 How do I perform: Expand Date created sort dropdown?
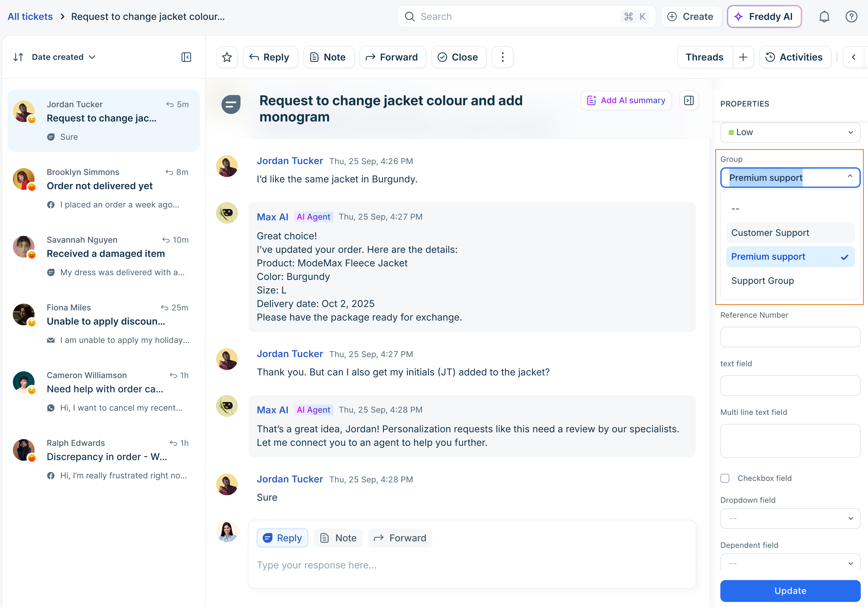tap(63, 57)
